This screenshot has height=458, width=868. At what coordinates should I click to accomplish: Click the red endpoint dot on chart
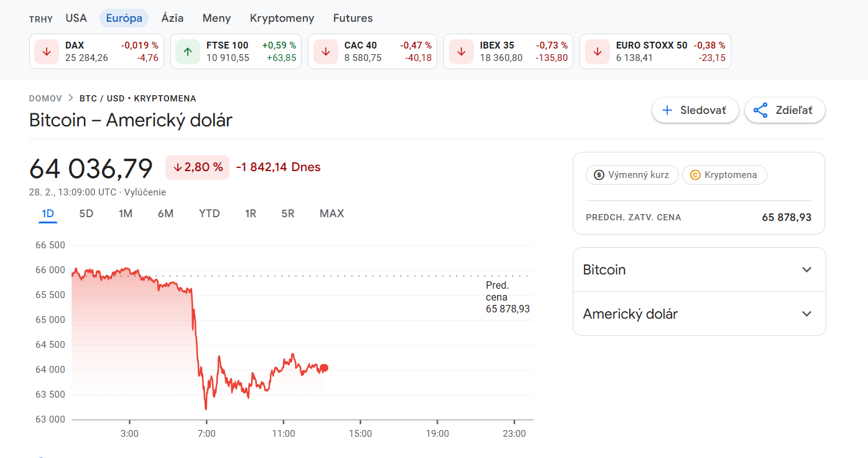[324, 368]
